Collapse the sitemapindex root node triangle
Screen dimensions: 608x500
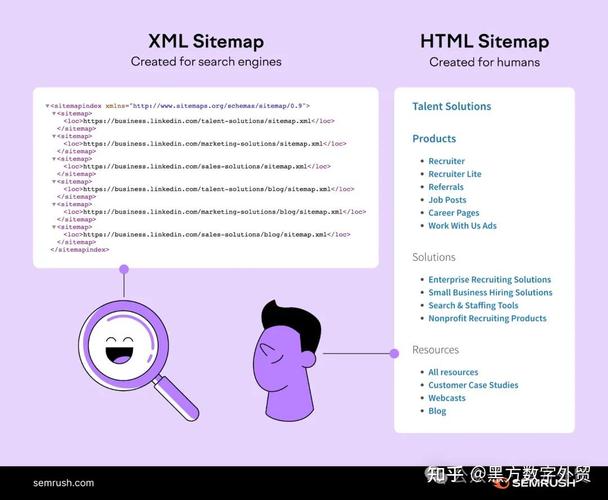(x=47, y=106)
